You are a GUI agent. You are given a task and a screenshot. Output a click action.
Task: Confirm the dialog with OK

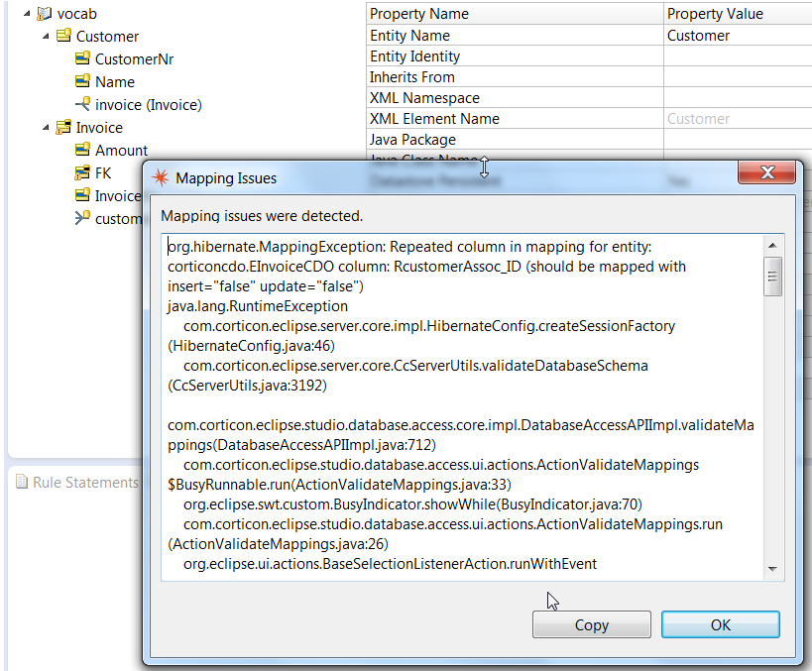pos(720,624)
